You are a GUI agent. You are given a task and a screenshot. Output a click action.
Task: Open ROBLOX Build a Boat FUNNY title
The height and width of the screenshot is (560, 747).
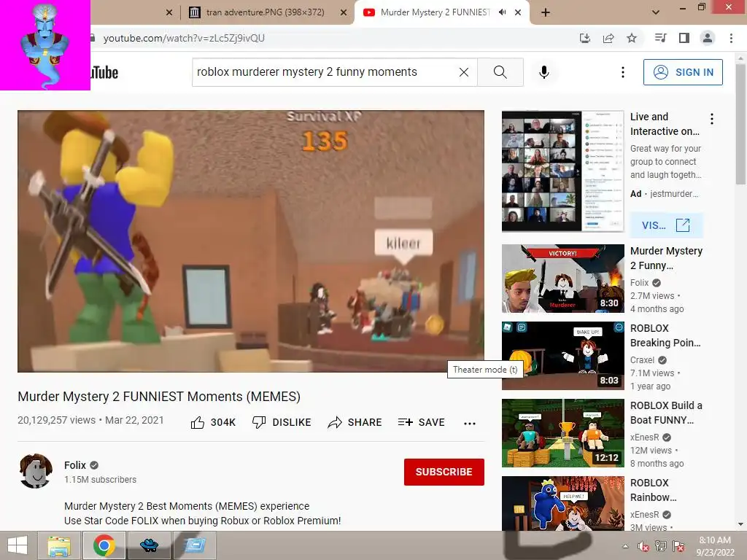(666, 413)
